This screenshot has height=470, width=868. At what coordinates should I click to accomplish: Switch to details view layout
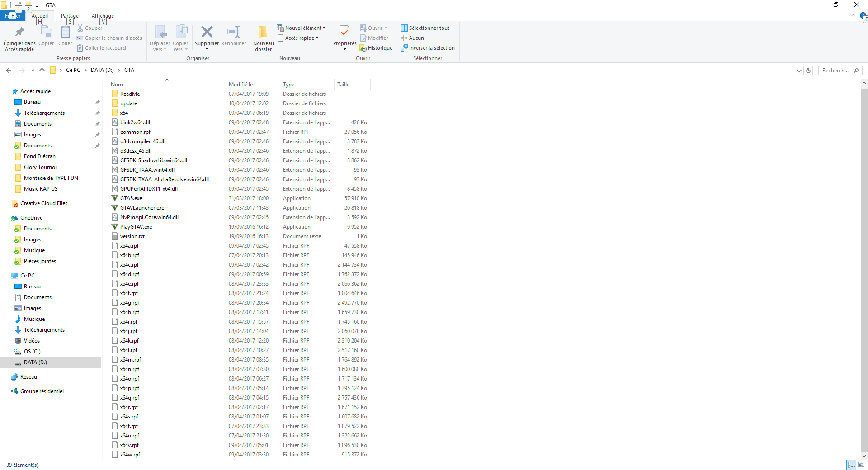(x=851, y=465)
